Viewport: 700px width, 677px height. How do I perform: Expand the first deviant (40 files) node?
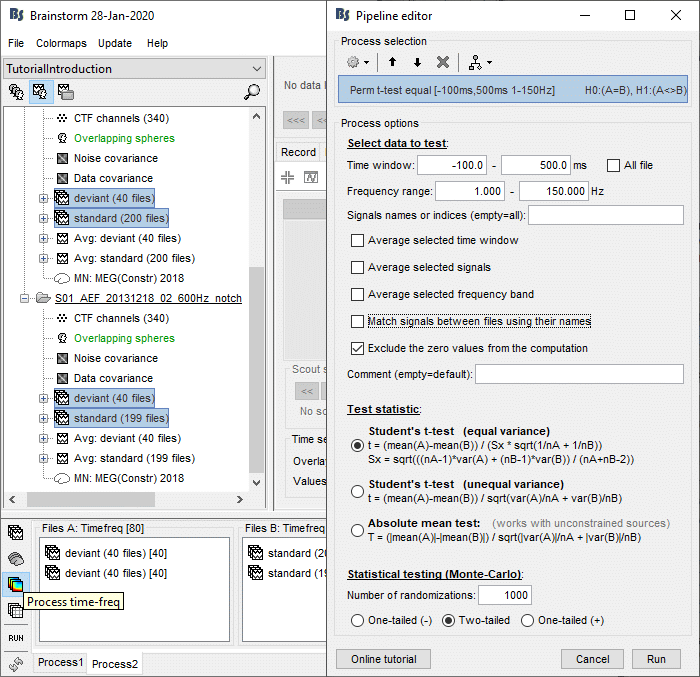click(43, 198)
